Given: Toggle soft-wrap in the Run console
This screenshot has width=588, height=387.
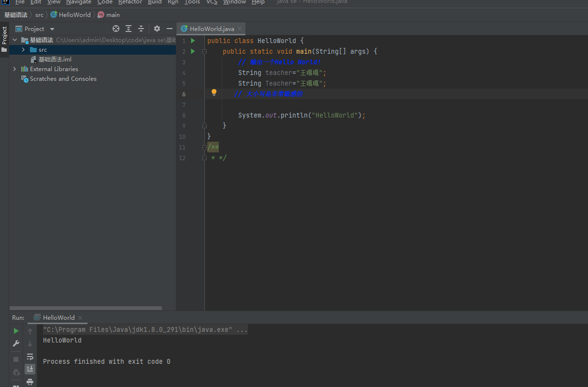Looking at the screenshot, I should 30,357.
